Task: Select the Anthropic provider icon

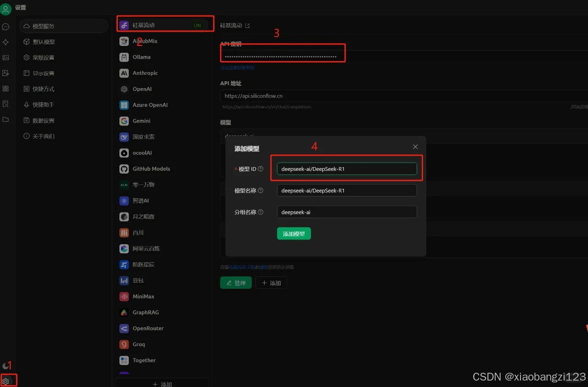Action: click(124, 73)
